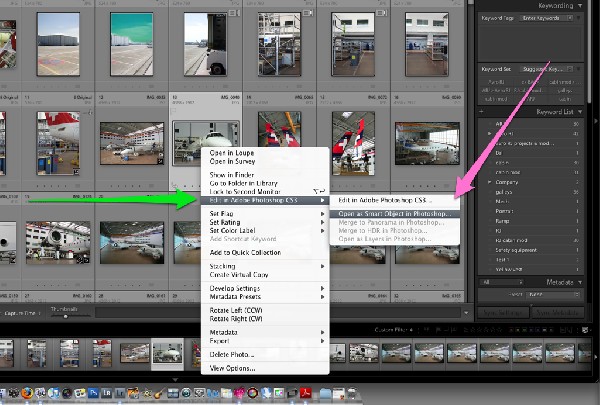Screen dimensions: 600x405
Task: Choose View Options...
Action: 232,368
